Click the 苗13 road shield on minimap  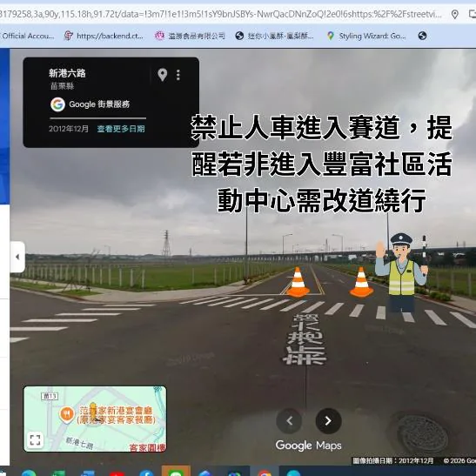coord(50,396)
